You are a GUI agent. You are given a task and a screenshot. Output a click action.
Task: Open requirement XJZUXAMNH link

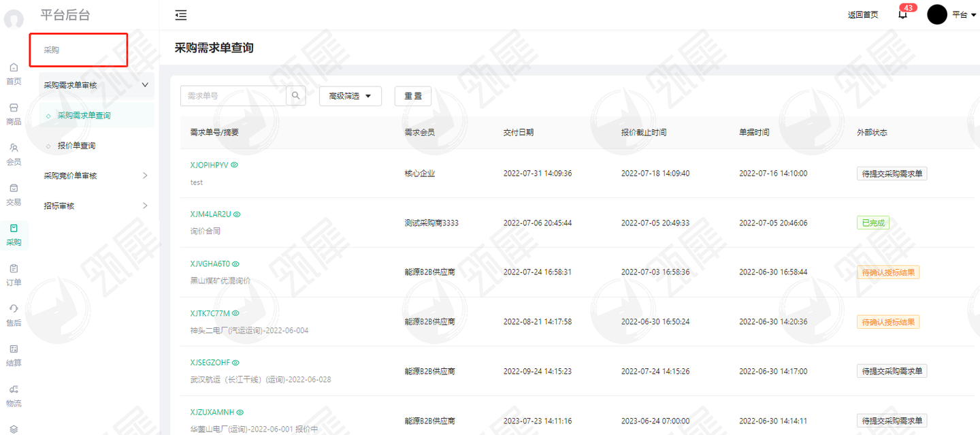click(212, 413)
